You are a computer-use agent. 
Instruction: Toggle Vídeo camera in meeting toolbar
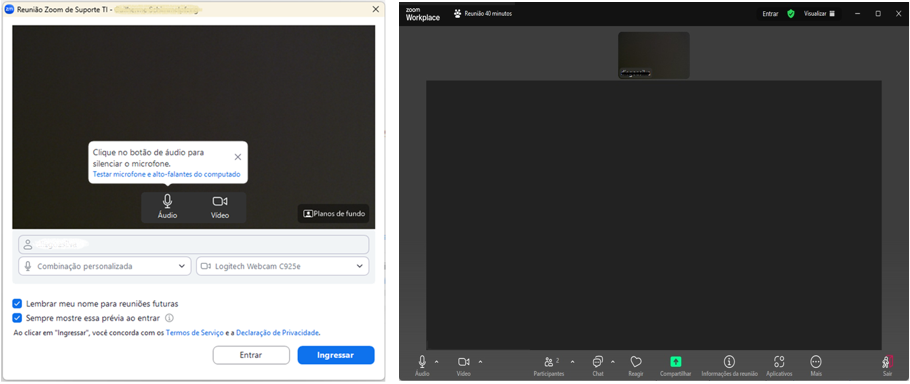pyautogui.click(x=463, y=365)
